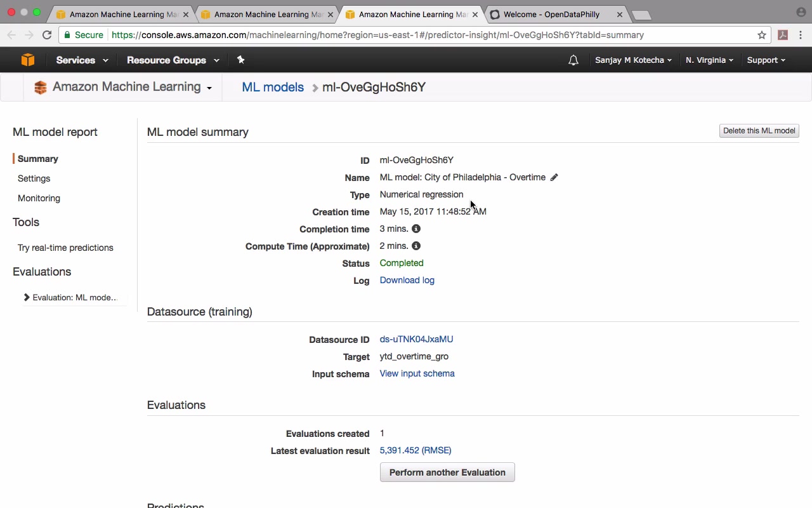Bookmark this page with the star icon
This screenshot has height=508, width=812.
[x=762, y=35]
